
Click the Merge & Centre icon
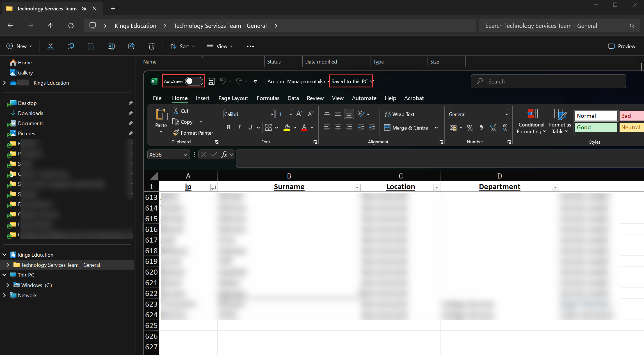(x=387, y=128)
